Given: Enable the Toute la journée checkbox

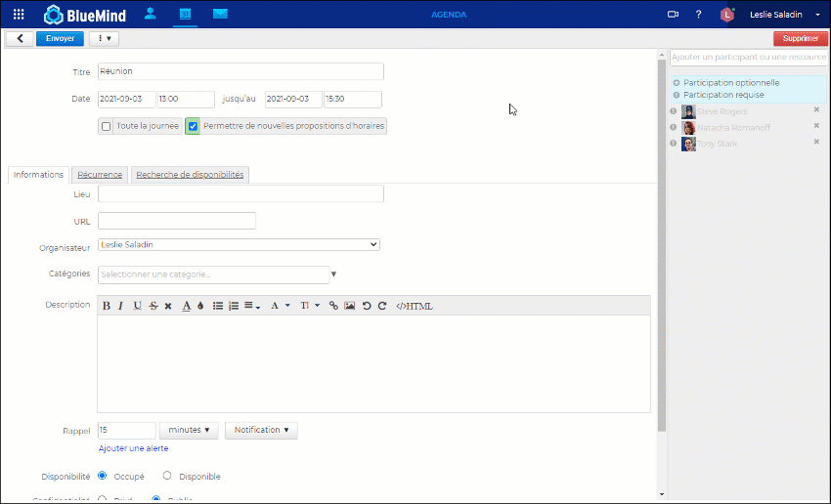Looking at the screenshot, I should pos(106,126).
